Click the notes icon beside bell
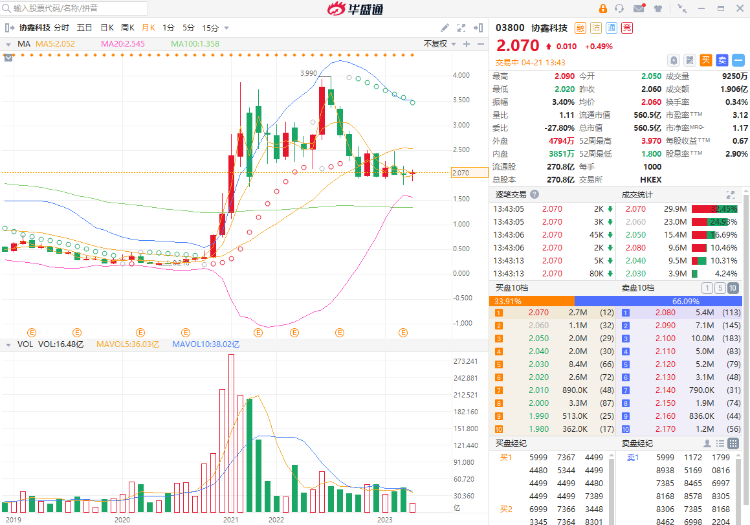750x525 pixels. [x=690, y=60]
